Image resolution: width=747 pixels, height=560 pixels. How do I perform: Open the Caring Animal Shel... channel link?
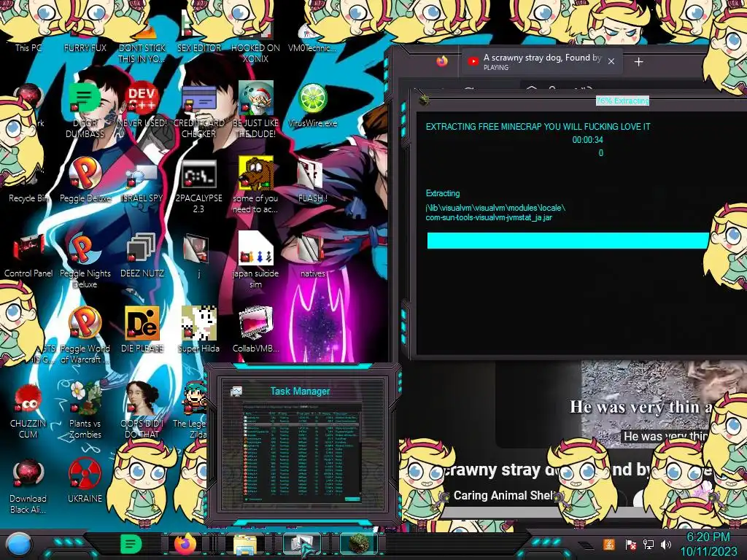click(504, 495)
